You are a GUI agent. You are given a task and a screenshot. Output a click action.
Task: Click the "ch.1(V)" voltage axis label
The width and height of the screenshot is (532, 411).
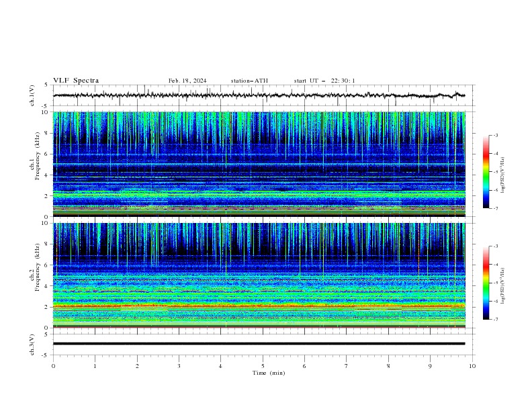[x=32, y=95]
